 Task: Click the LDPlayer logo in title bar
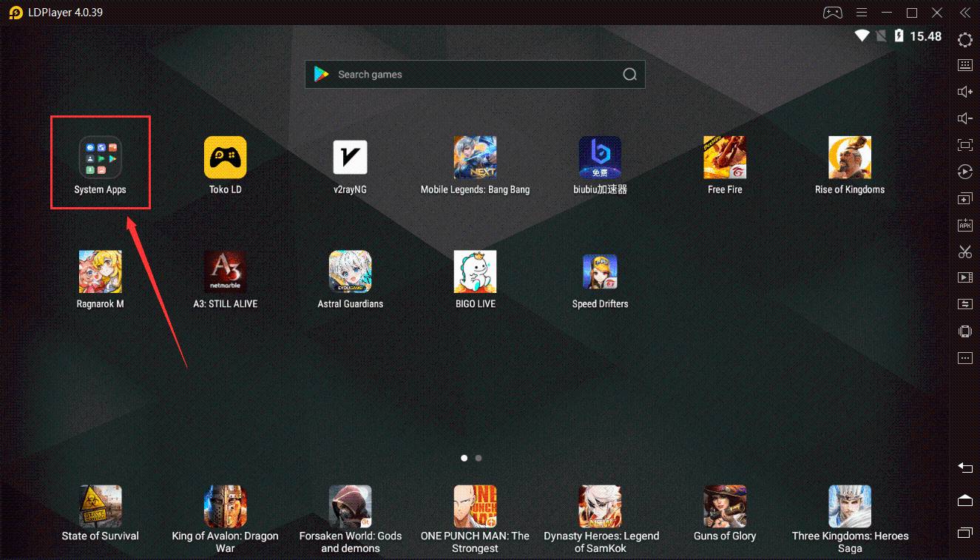pos(16,13)
